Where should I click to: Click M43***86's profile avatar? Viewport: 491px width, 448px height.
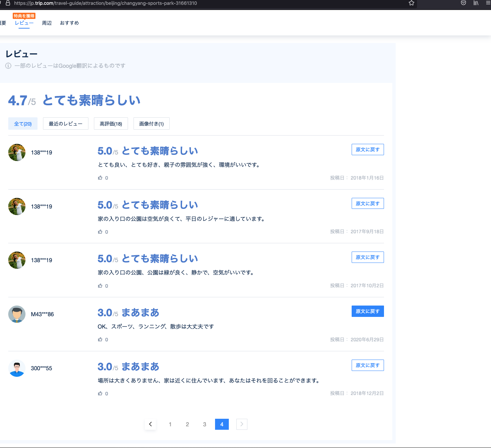tap(17, 314)
